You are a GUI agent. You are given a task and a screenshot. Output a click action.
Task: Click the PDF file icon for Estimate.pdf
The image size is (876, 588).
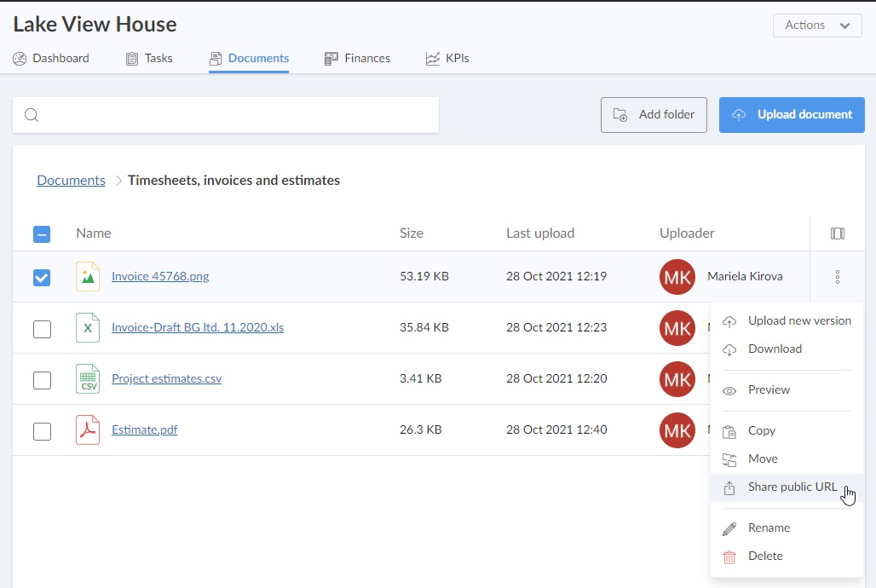click(88, 430)
